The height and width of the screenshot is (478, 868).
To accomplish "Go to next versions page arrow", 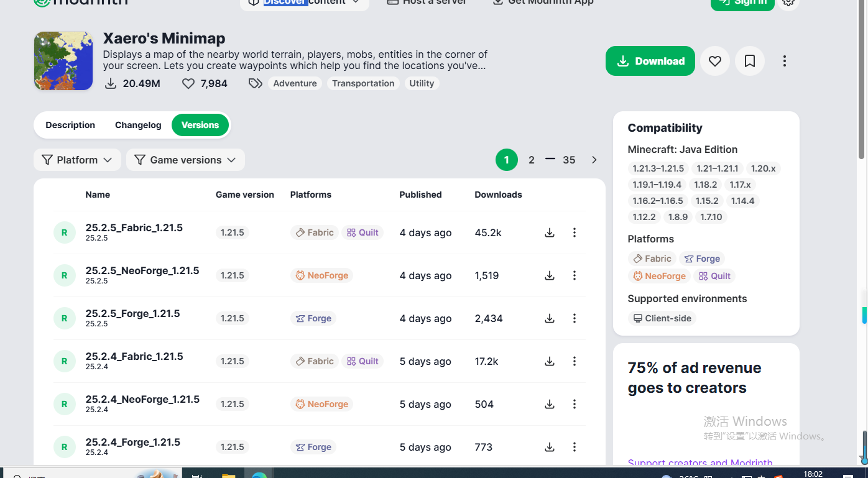I will tap(594, 160).
